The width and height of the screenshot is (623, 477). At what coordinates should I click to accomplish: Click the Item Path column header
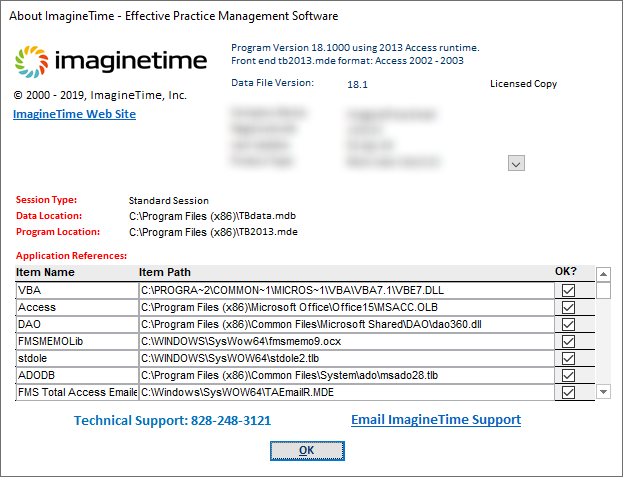[x=165, y=272]
